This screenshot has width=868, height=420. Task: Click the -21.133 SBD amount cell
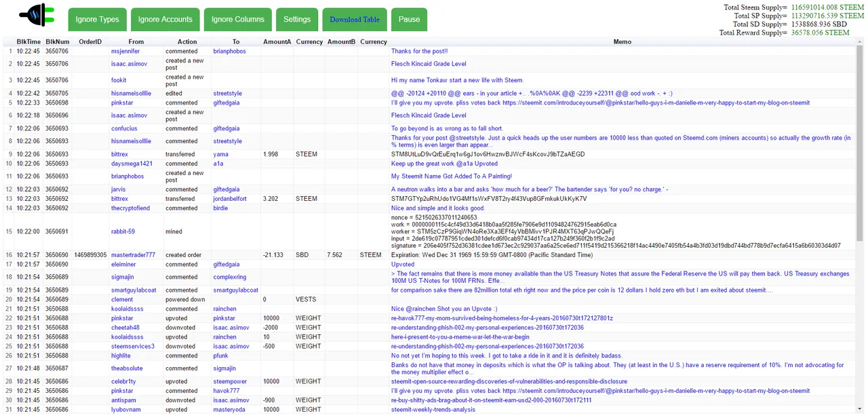[273, 256]
